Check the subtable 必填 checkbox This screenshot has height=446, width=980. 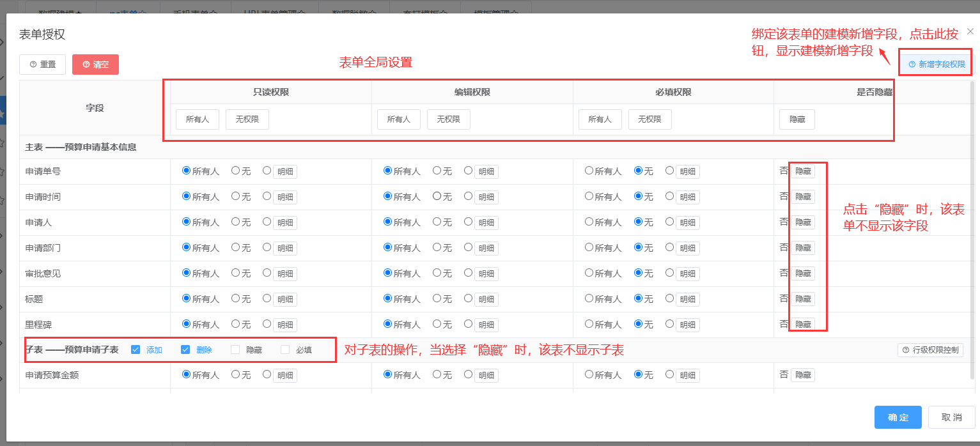coord(285,350)
